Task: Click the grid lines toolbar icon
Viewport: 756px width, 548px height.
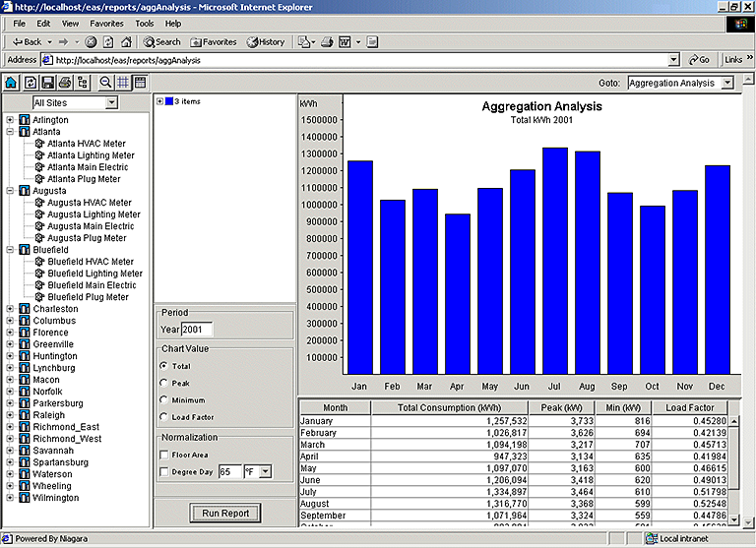Action: (x=122, y=83)
